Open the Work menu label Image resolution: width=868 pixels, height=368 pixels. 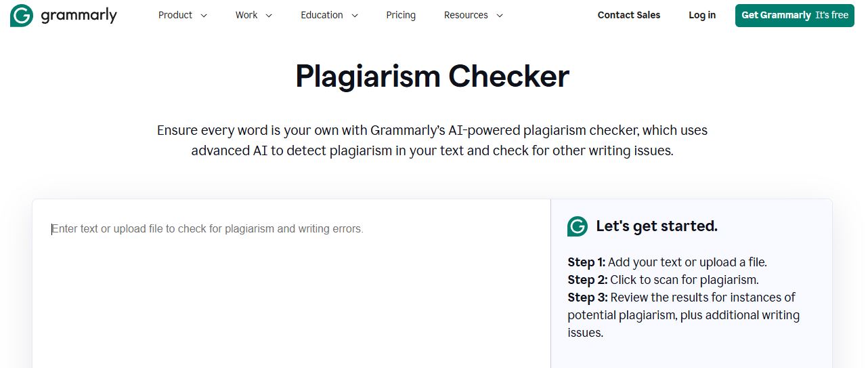click(x=246, y=15)
